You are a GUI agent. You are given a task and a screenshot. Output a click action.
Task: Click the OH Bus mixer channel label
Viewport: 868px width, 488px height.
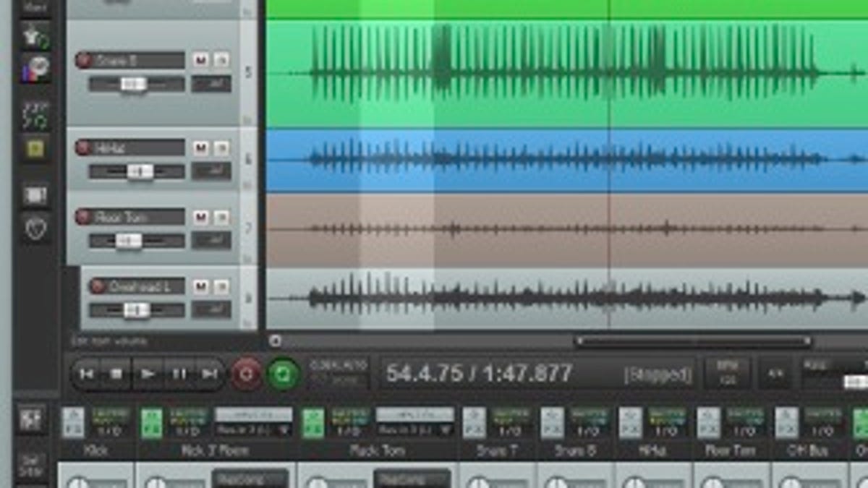click(809, 451)
